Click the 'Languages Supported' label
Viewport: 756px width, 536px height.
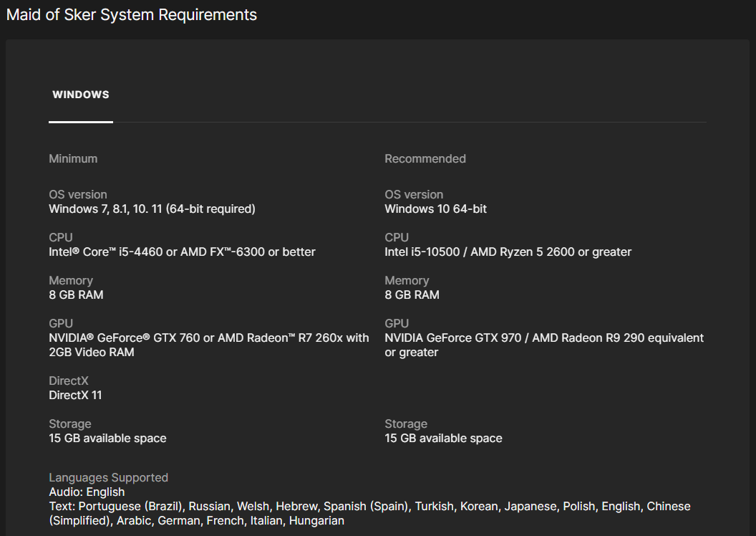[x=109, y=478]
